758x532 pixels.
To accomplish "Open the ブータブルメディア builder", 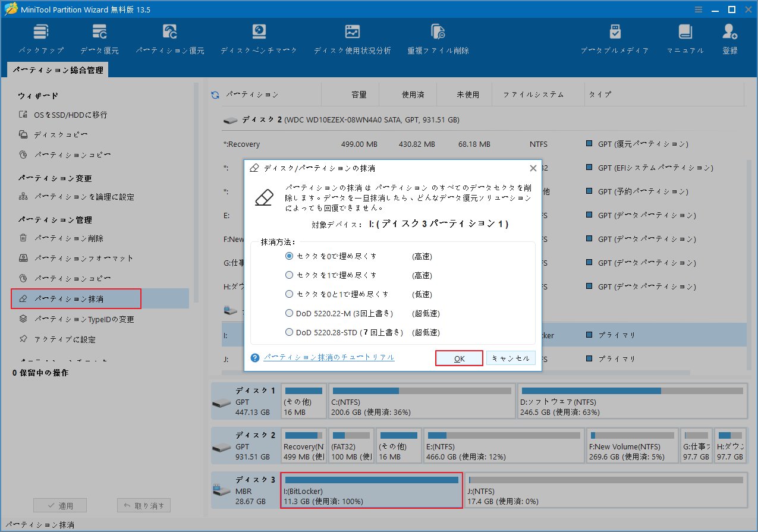I will [x=615, y=37].
